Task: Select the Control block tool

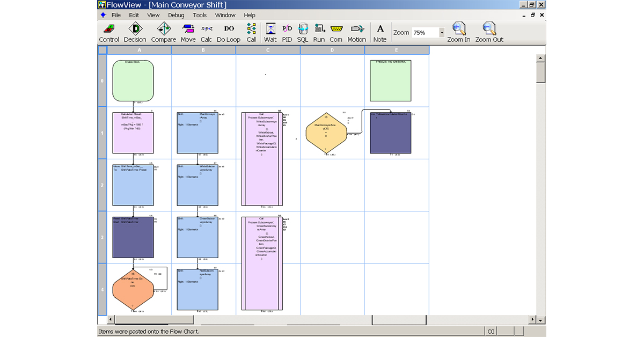Action: [109, 32]
